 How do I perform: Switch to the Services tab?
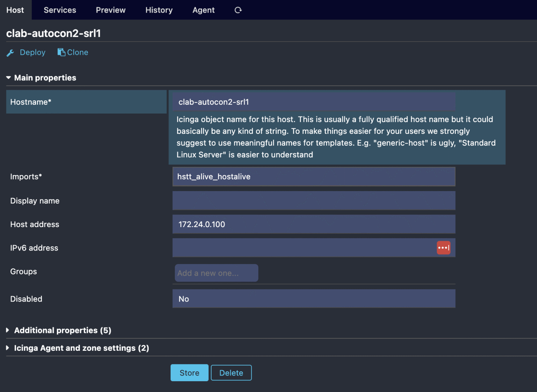pos(59,10)
